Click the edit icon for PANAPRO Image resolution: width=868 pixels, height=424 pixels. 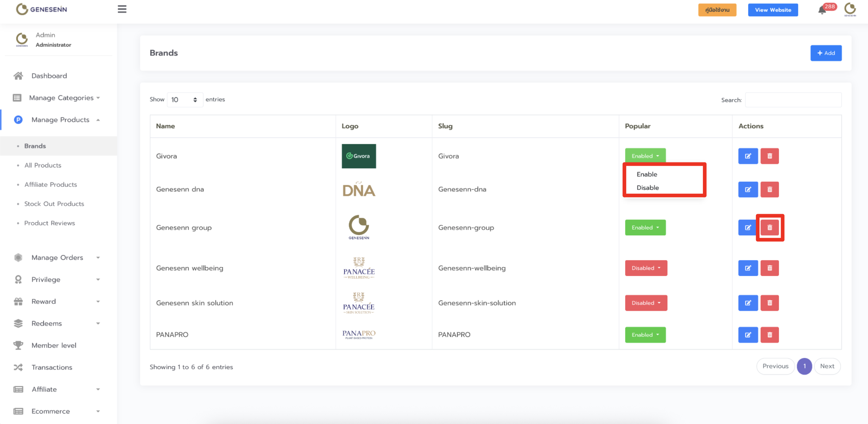click(x=748, y=335)
